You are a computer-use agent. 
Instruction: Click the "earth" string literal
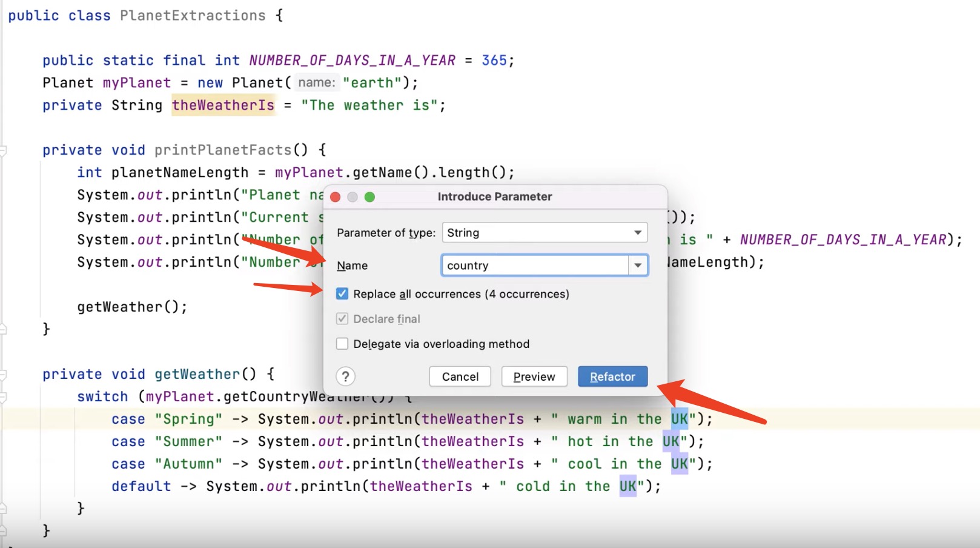pos(372,83)
